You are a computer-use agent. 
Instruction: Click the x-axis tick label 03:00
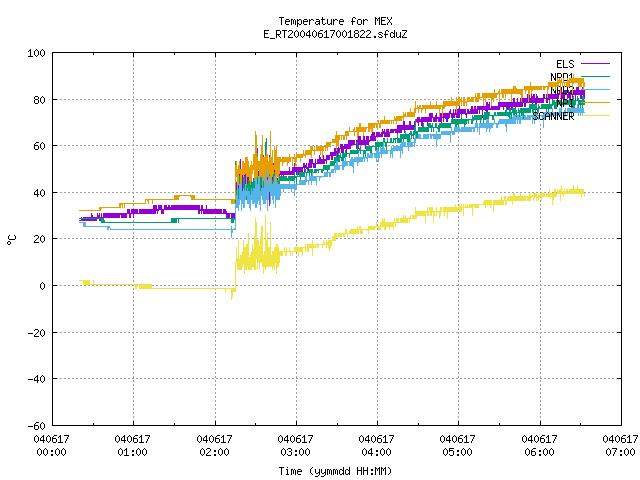(x=295, y=452)
